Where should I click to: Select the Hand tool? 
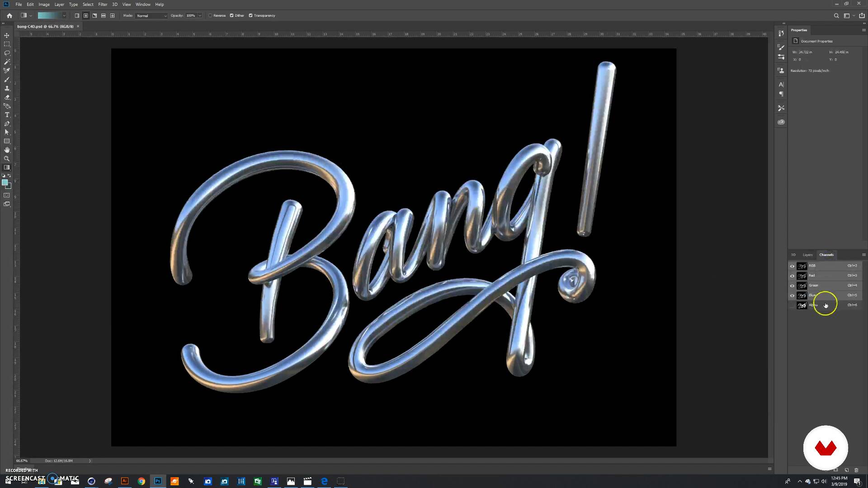pos(7,150)
